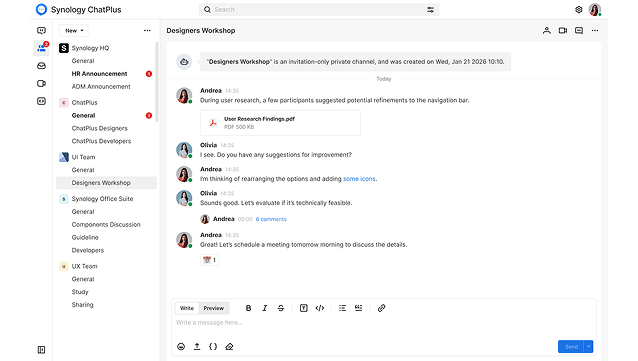Select Synology HQ workspace

(90, 48)
